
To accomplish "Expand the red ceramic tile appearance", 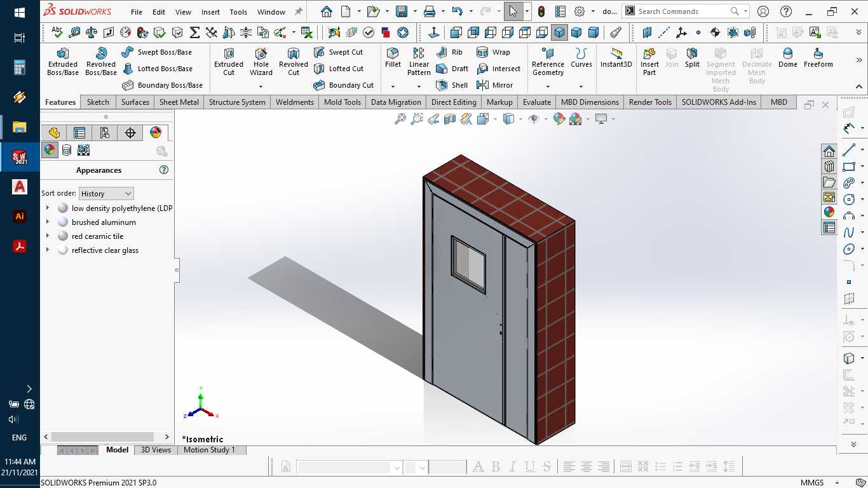I will pos(48,236).
